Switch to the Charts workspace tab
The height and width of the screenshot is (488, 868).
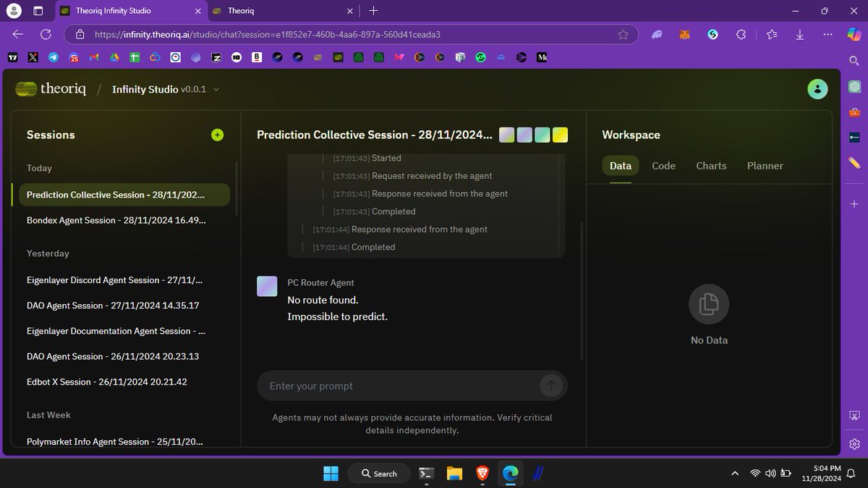[x=711, y=166]
